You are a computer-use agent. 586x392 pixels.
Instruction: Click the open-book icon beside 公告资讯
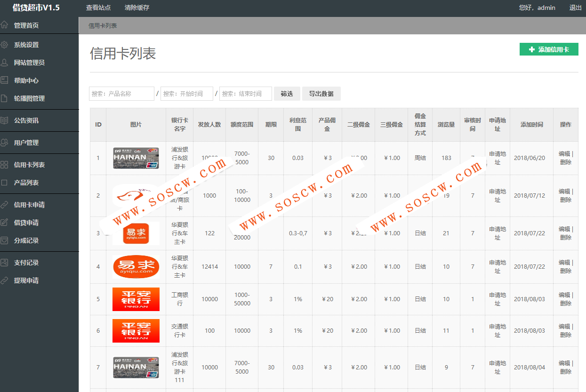coord(5,120)
